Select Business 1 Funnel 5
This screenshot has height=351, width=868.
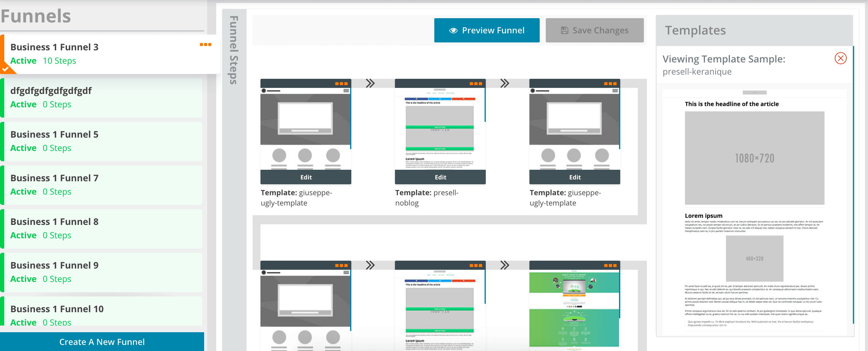tap(101, 141)
